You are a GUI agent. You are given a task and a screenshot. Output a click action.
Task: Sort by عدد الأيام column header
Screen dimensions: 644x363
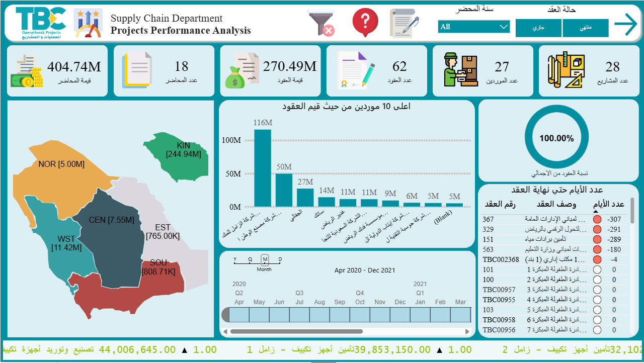pyautogui.click(x=608, y=204)
